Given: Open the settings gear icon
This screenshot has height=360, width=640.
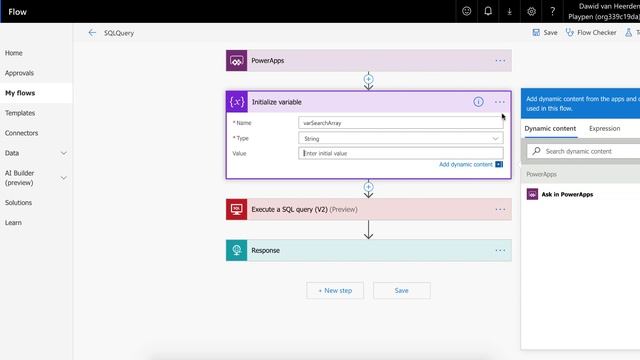Looking at the screenshot, I should click(531, 11).
